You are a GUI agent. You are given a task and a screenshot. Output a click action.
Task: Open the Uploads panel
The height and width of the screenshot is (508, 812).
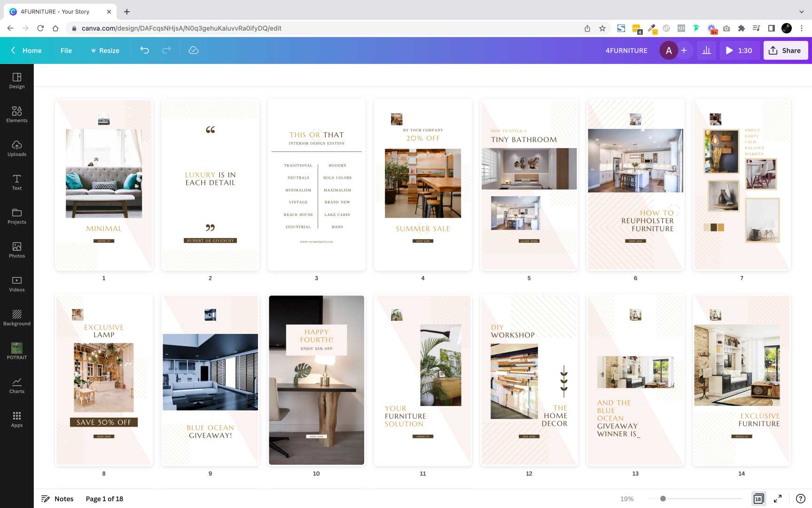pos(16,148)
